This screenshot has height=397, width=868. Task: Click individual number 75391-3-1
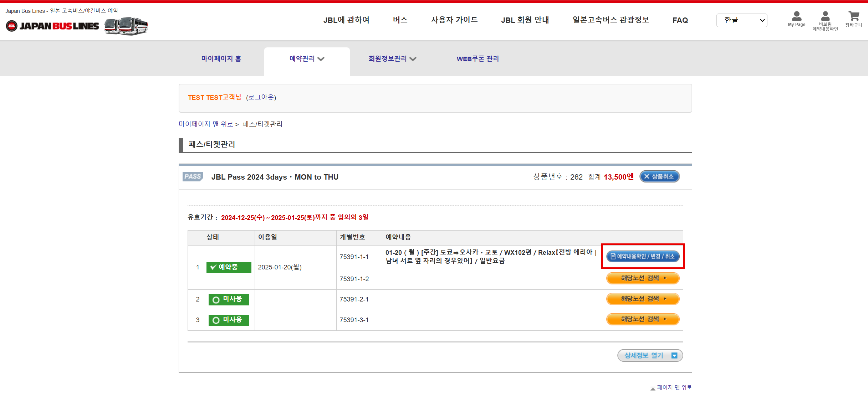tap(354, 320)
